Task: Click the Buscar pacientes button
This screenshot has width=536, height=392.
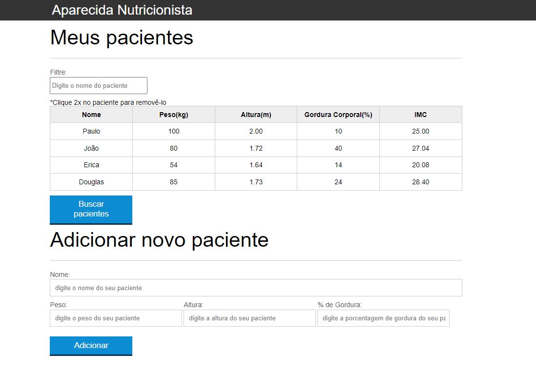Action: (91, 209)
